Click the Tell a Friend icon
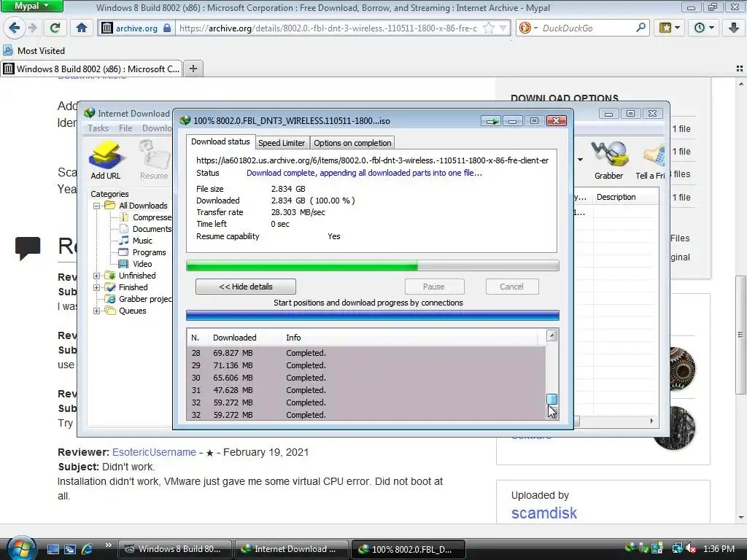This screenshot has height=560, width=747. pyautogui.click(x=650, y=160)
